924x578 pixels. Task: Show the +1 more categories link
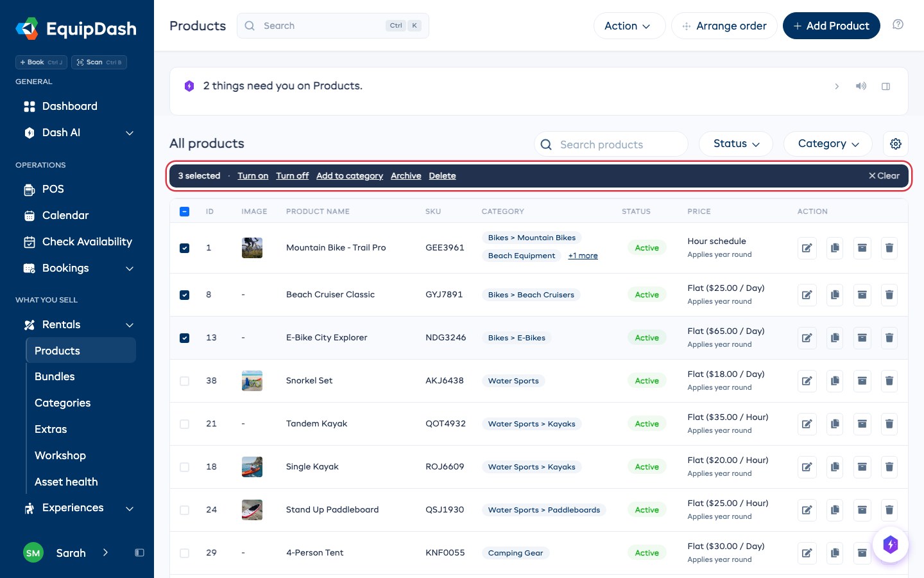point(583,256)
